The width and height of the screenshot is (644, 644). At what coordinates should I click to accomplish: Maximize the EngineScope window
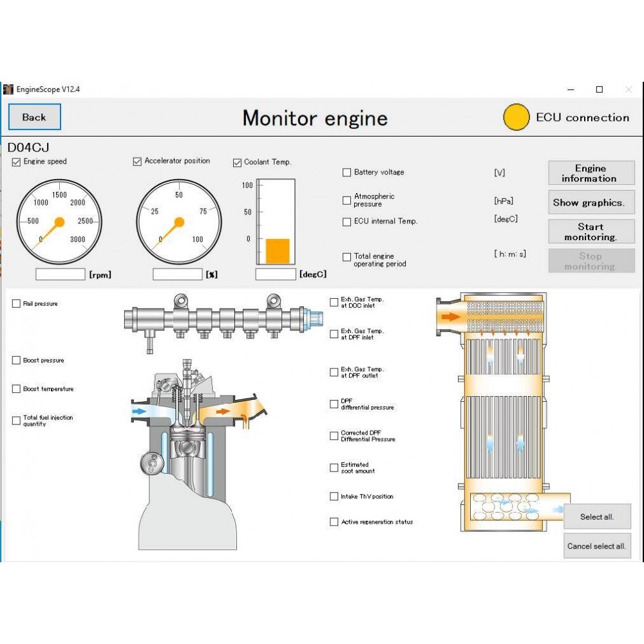[x=599, y=89]
